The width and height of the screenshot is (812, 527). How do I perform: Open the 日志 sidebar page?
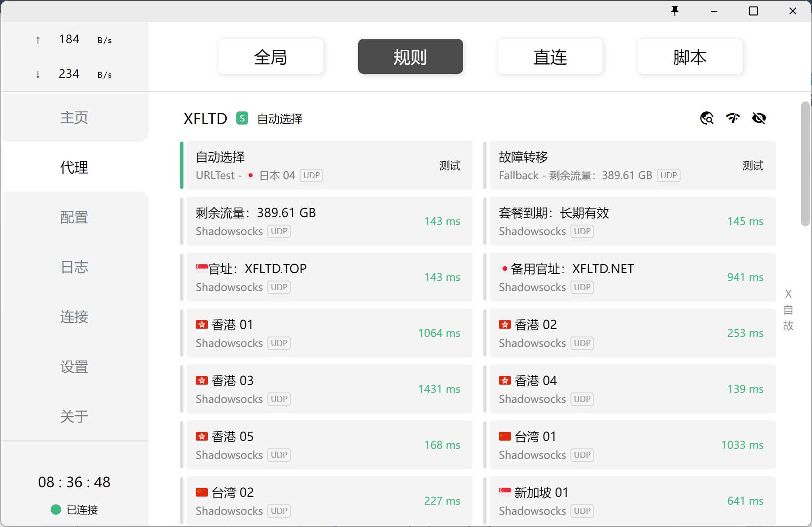[74, 267]
